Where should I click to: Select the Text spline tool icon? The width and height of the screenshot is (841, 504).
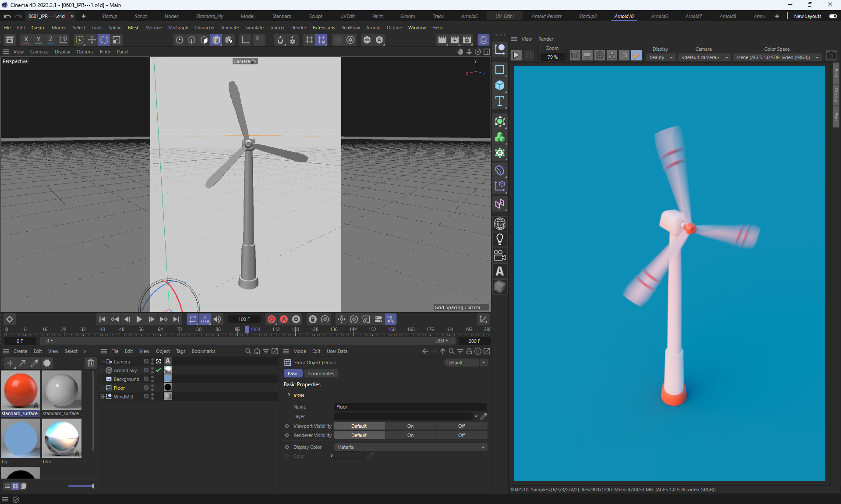(500, 102)
